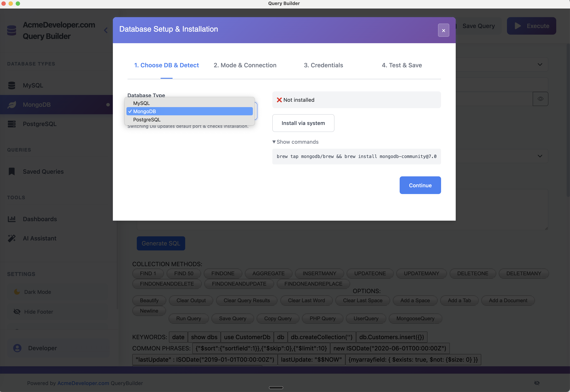Screen dimensions: 570x392
Task: Click the Developer profile entry
Action: 58,348
